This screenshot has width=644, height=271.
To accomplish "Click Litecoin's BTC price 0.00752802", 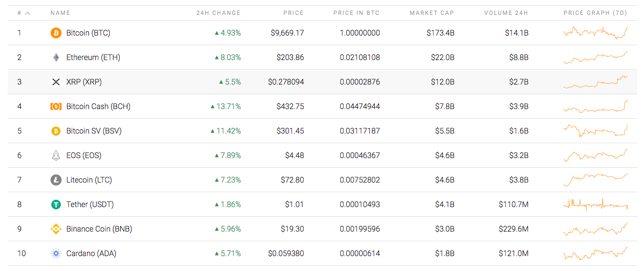I will (360, 180).
